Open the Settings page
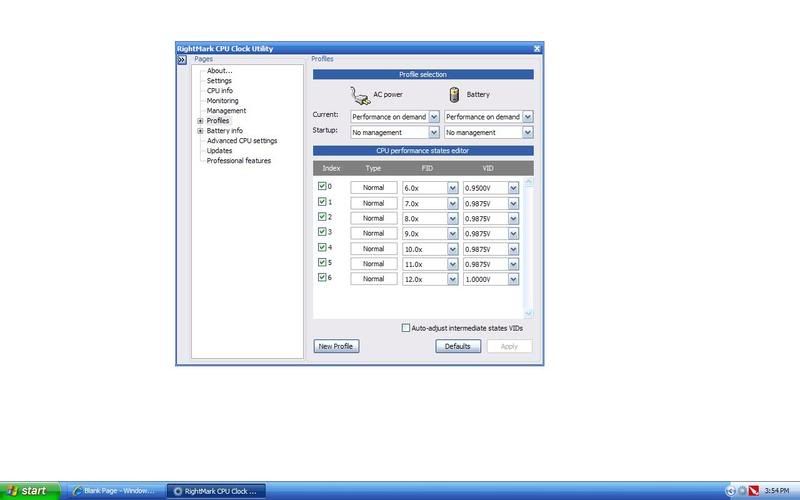 coord(219,81)
